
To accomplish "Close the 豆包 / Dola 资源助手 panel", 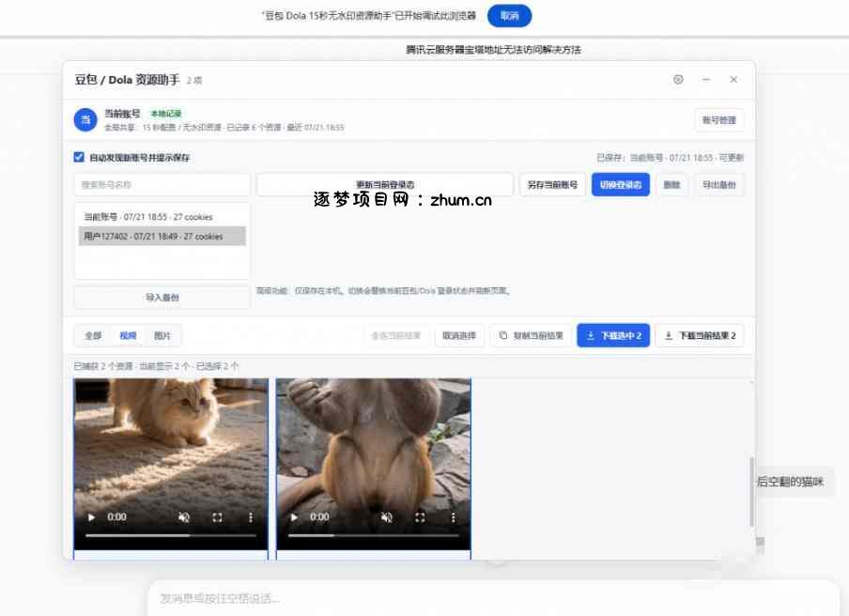I will coord(733,80).
